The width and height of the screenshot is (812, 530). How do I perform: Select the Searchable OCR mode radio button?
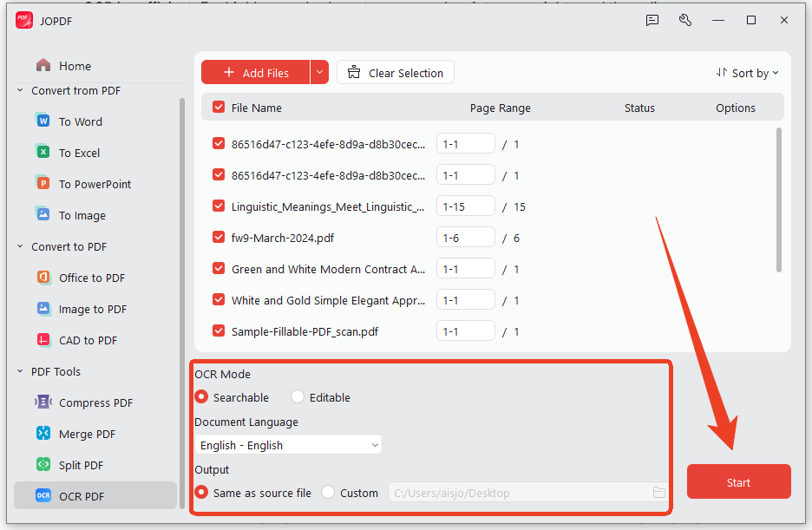click(201, 397)
